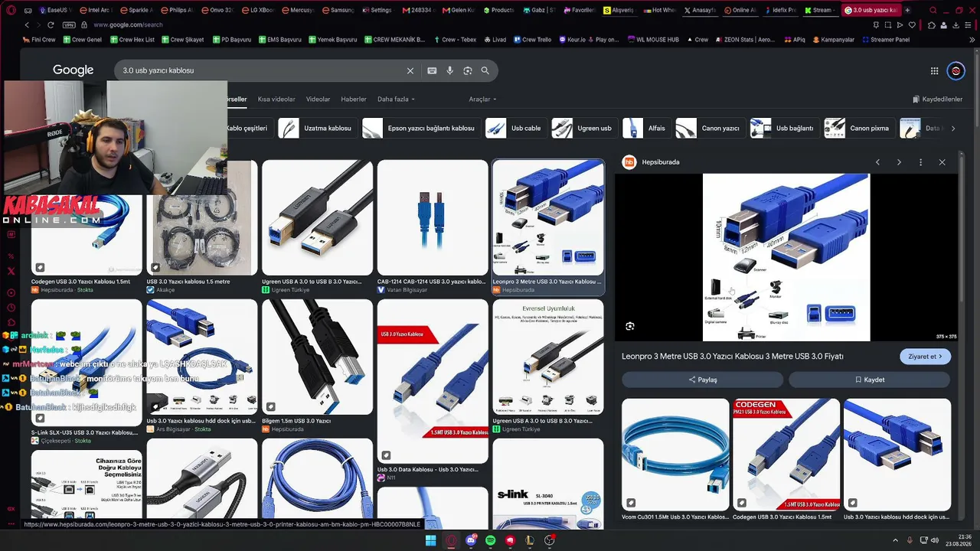Open the Ugreen A 3.0 to B 3.0 black cable thumbnail
Screen dimensions: 980x551
click(317, 217)
